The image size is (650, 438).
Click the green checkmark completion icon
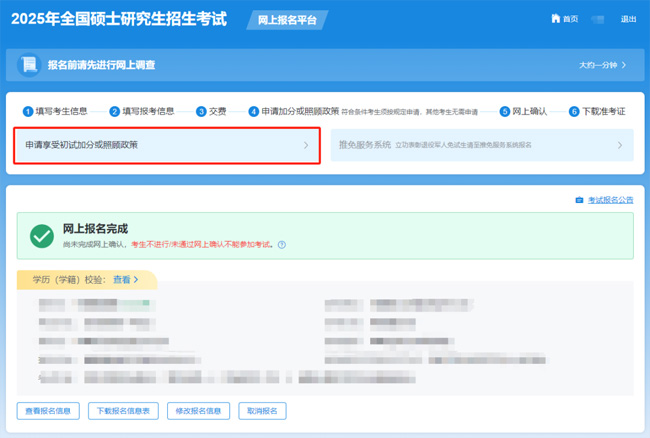point(42,235)
